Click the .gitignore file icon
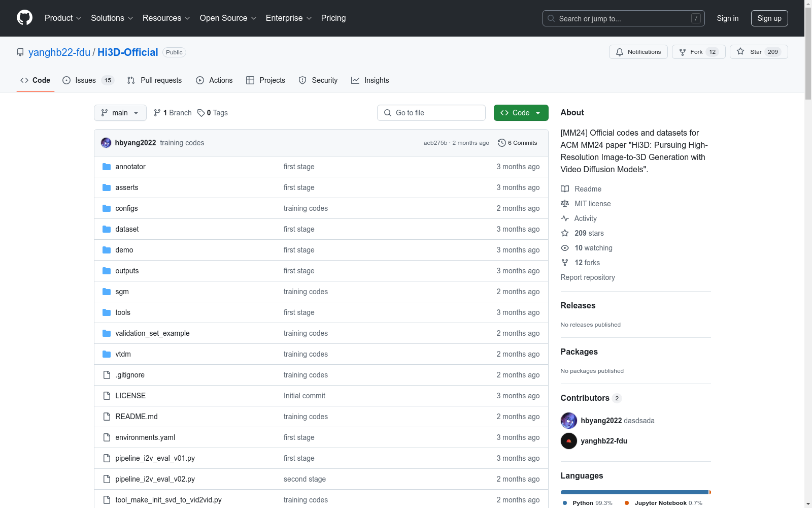This screenshot has width=812, height=508. (x=107, y=375)
